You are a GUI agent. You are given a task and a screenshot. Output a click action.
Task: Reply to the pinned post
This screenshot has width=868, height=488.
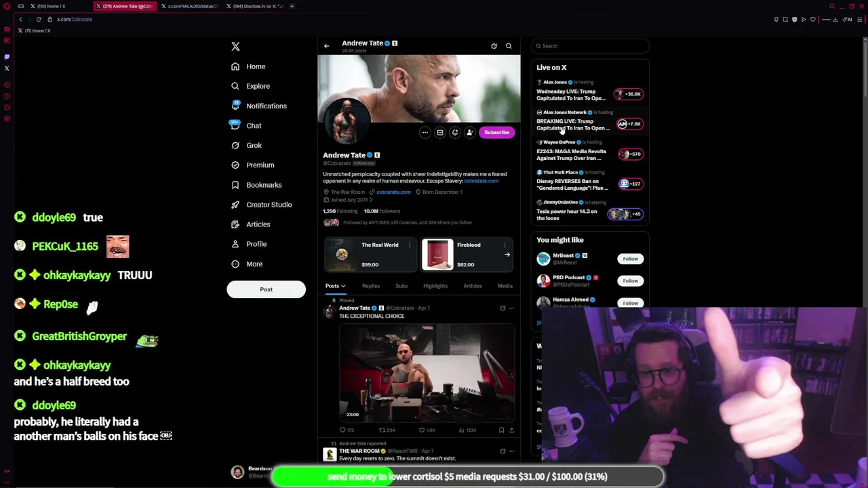347,430
